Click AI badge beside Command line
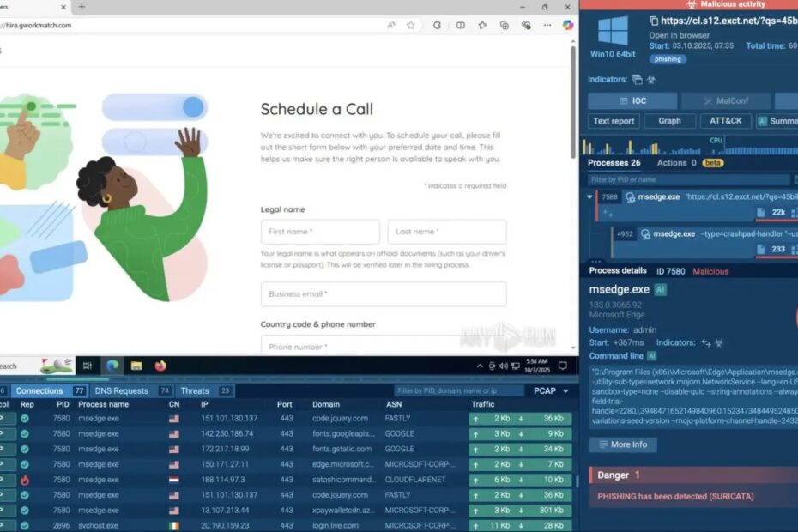The image size is (798, 532). 652,356
